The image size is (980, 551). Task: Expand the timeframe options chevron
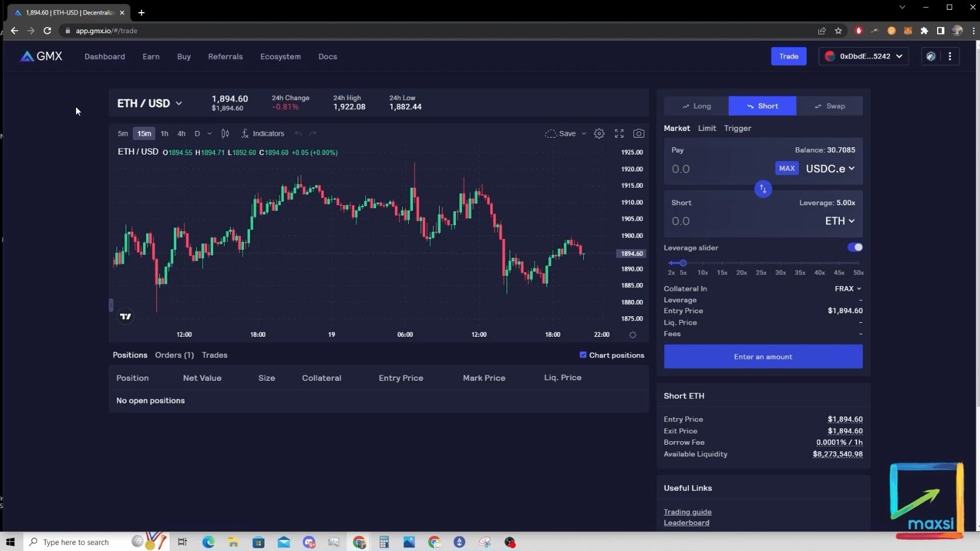210,133
